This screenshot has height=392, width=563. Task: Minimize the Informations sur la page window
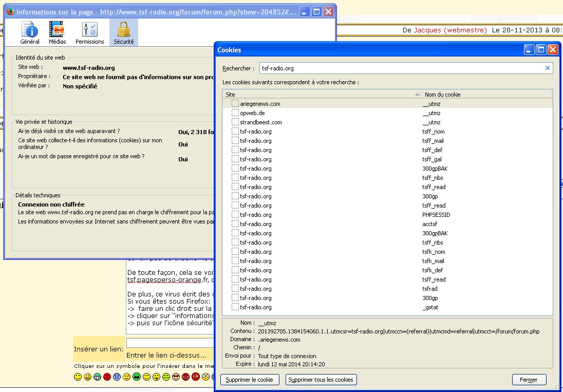[305, 12]
